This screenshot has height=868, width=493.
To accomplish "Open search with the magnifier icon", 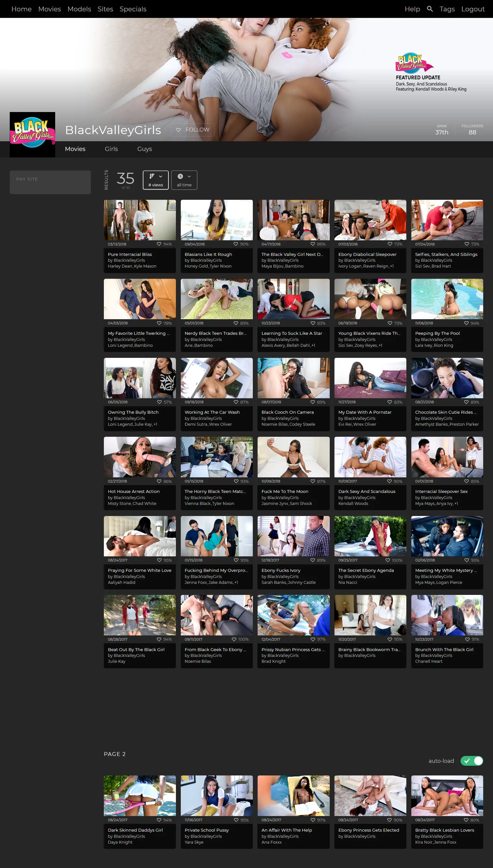I will click(430, 9).
